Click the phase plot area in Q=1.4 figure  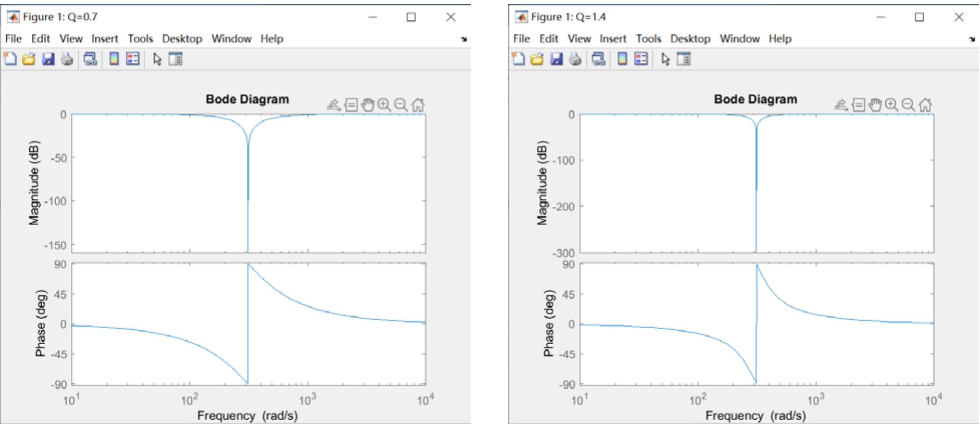pos(834,354)
